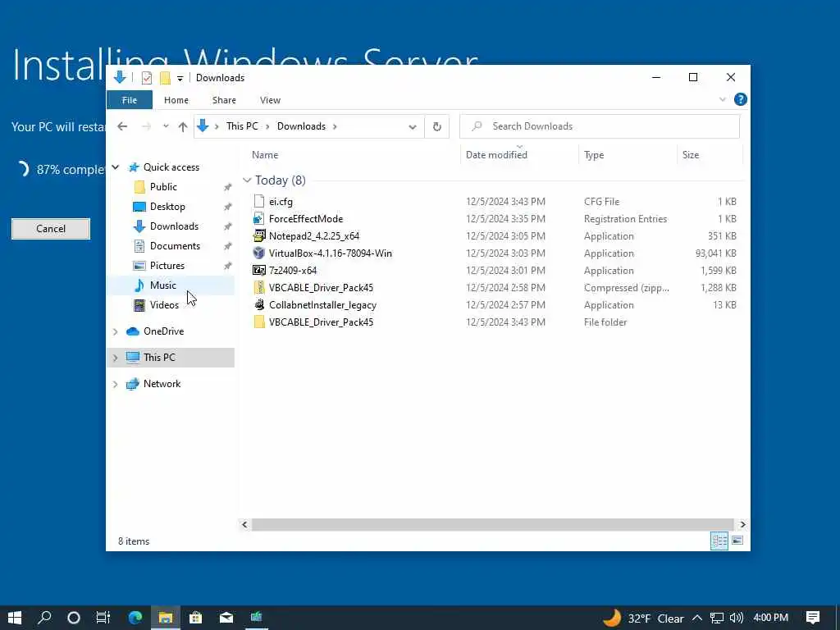Switch to File Explorer taskbar button
Viewport: 840px width, 630px height.
coord(166,618)
